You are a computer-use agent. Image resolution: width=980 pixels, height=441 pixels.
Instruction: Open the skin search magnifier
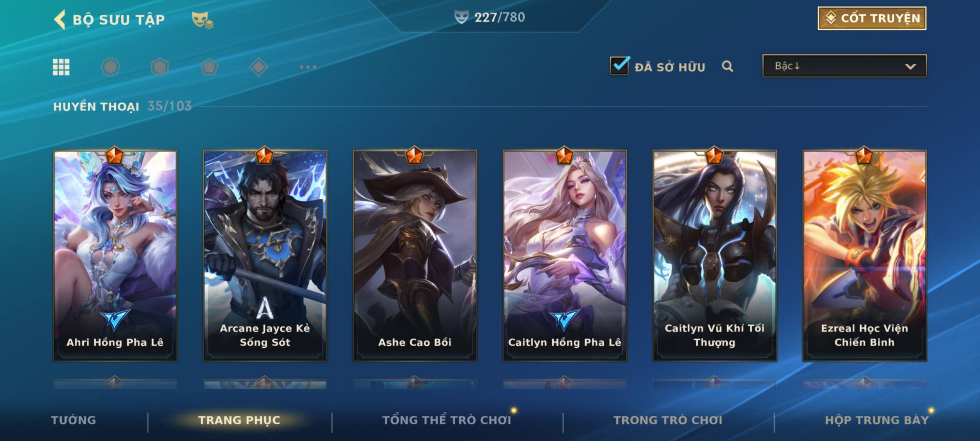[x=727, y=66]
